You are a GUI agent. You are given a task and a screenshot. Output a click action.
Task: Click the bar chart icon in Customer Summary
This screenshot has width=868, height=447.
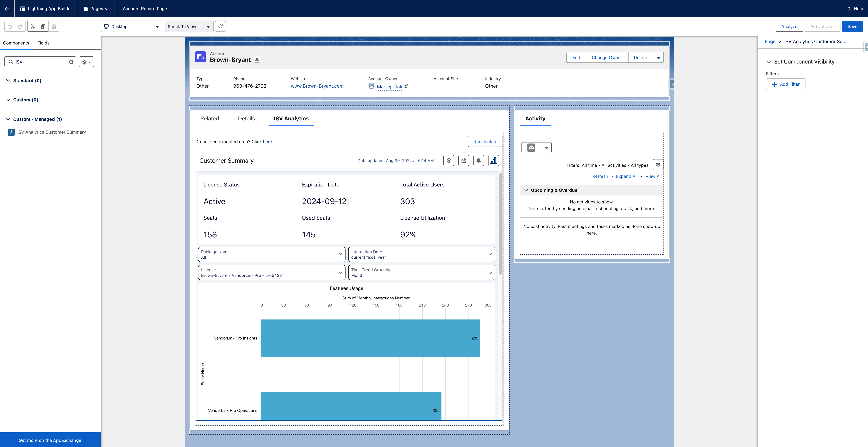pos(493,161)
